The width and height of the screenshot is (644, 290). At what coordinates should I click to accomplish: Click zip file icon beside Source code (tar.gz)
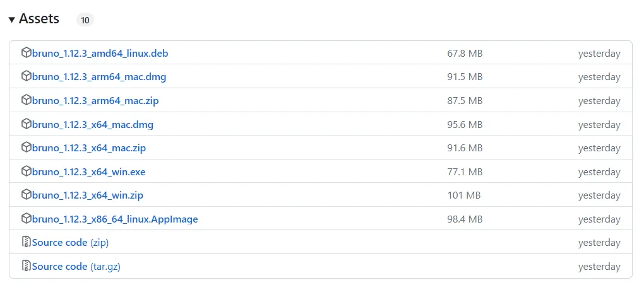(x=27, y=266)
